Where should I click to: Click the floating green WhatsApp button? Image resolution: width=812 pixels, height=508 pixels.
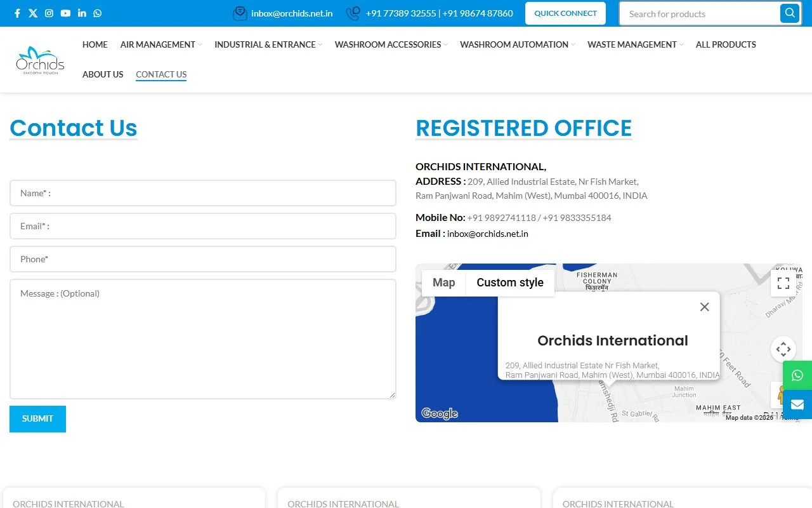click(x=797, y=375)
